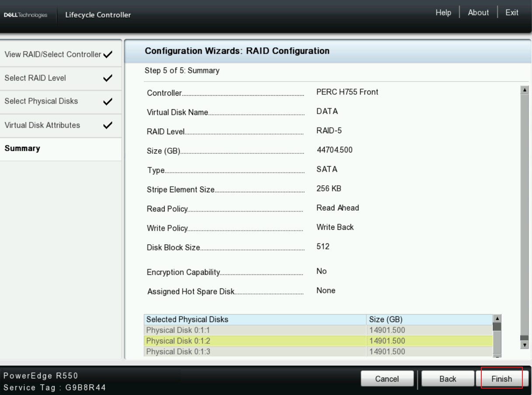Click the 256 KB stripe size value

coord(329,188)
